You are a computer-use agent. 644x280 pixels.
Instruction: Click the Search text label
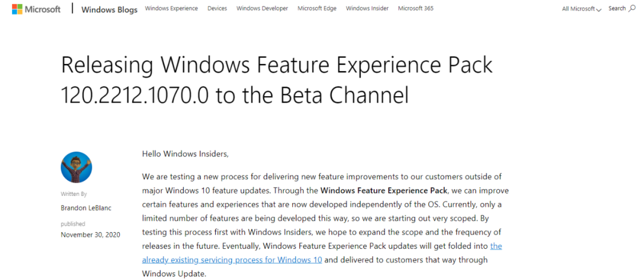tap(617, 8)
